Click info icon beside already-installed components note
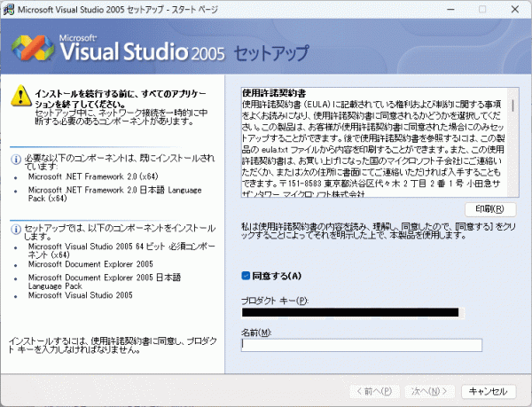Viewport: 532px width, 407px height. click(16, 160)
